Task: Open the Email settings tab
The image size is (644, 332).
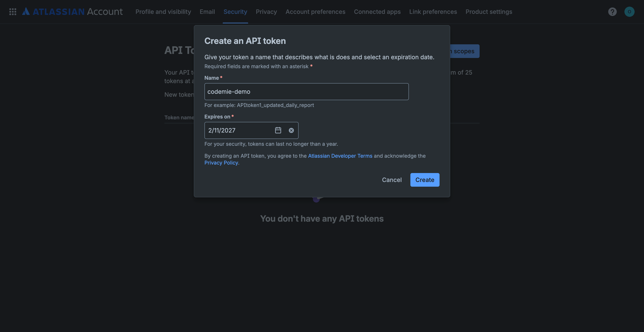Action: (207, 12)
